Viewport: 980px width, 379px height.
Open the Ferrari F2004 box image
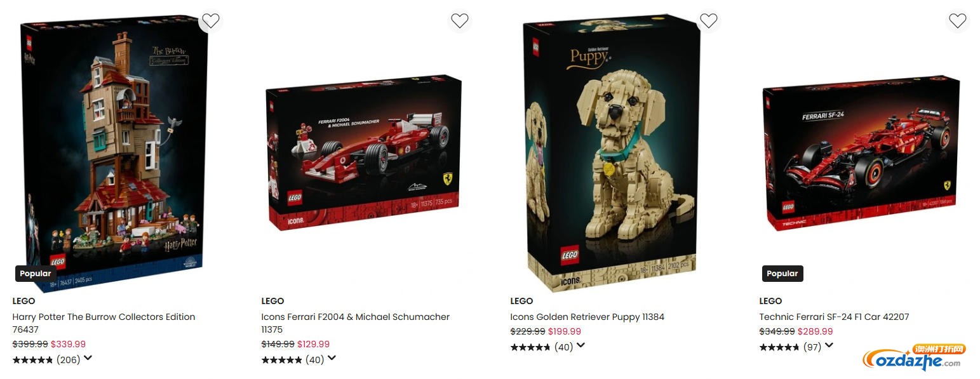(x=363, y=152)
